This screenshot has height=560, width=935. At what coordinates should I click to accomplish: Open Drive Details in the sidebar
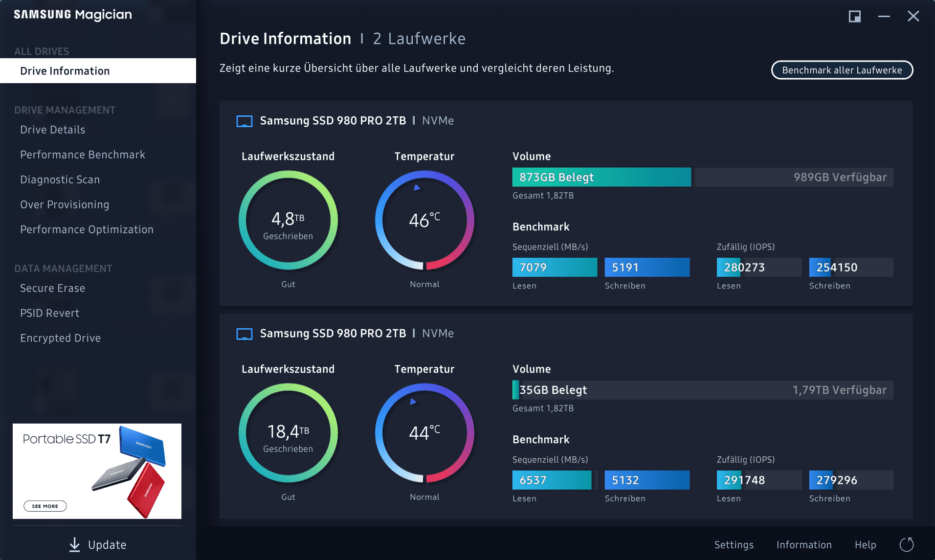53,130
